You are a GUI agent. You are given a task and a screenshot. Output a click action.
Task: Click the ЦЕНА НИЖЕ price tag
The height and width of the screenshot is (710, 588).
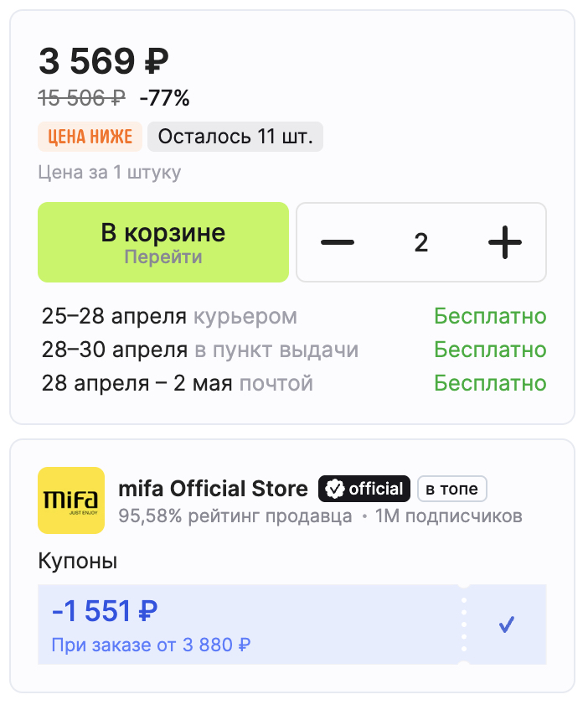coord(90,137)
